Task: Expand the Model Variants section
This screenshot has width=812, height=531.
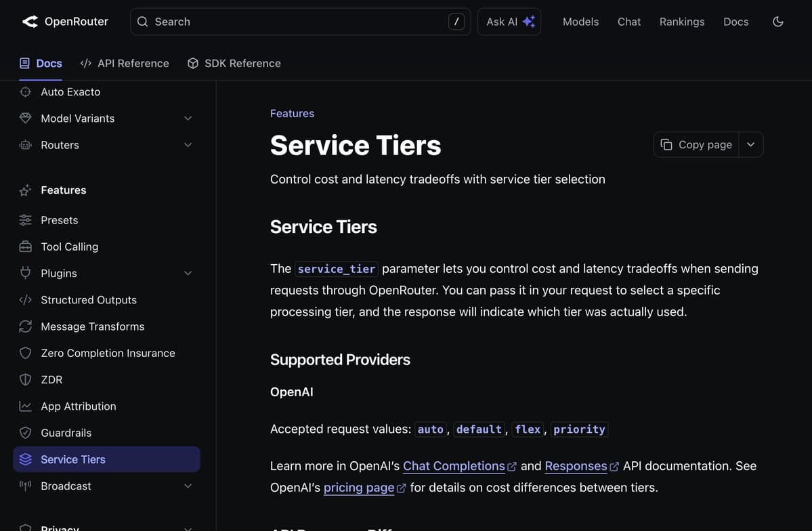Action: click(x=188, y=118)
